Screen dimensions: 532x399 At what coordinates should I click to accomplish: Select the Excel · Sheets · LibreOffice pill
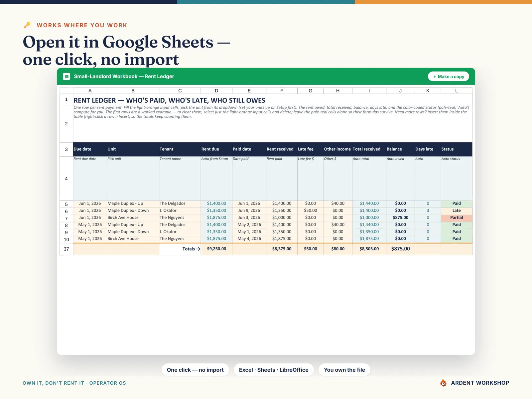pyautogui.click(x=274, y=370)
